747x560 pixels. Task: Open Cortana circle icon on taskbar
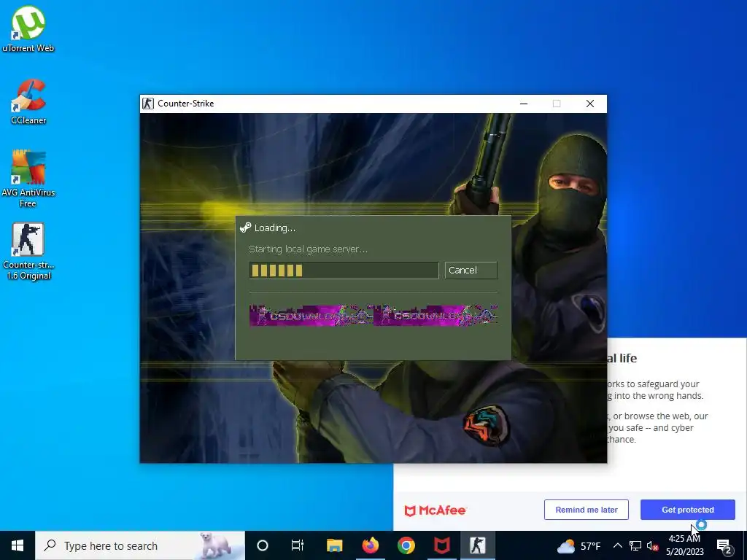click(263, 545)
